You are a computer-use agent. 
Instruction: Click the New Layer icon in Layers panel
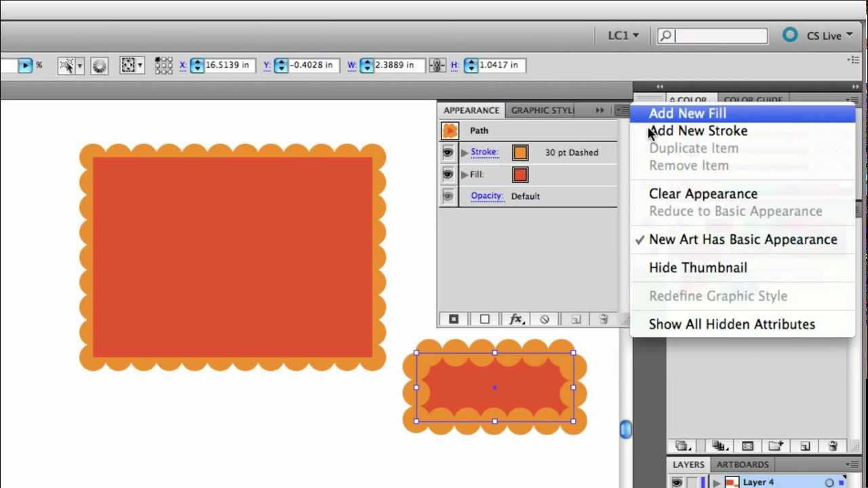point(806,446)
